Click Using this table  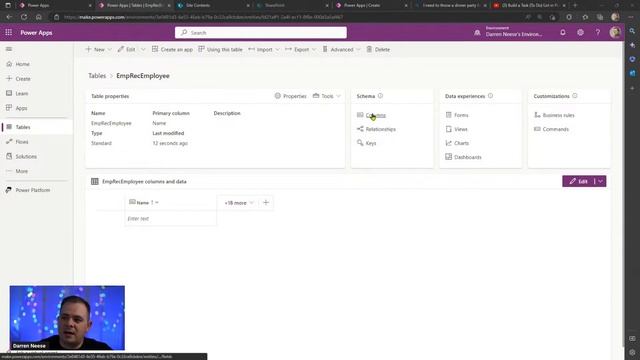point(220,49)
